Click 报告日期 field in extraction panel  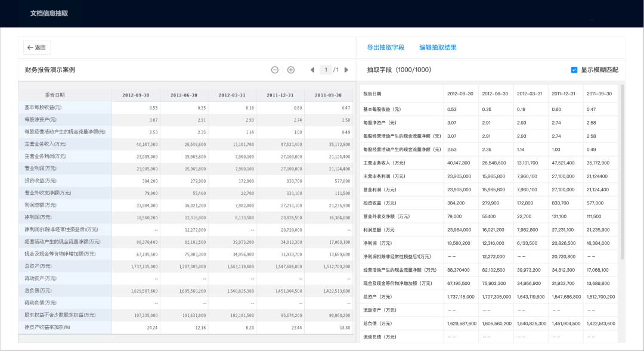click(372, 94)
